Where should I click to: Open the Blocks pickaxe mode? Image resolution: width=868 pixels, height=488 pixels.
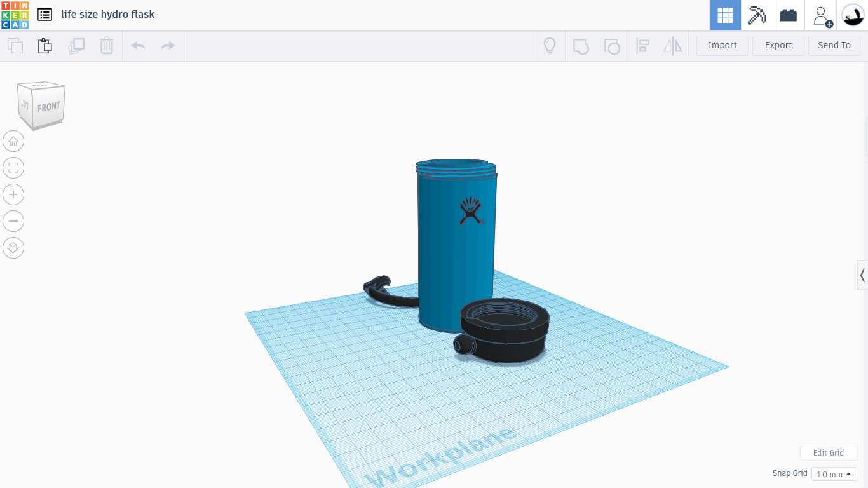757,15
